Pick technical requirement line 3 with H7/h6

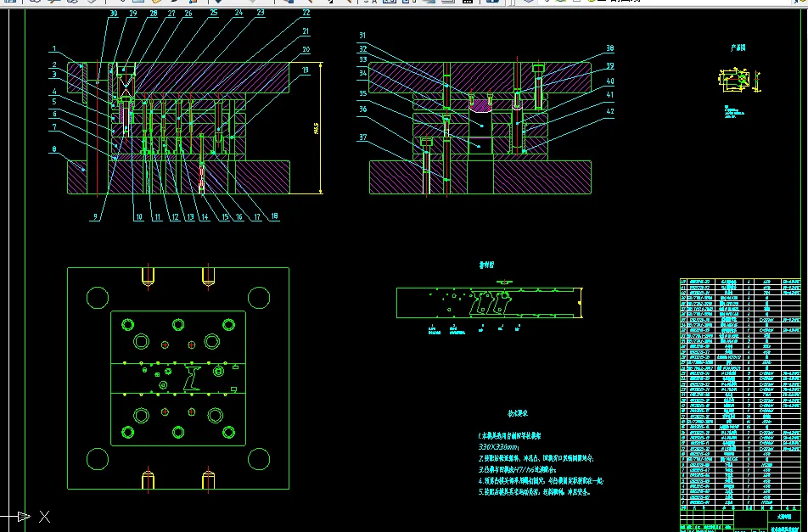[518, 470]
